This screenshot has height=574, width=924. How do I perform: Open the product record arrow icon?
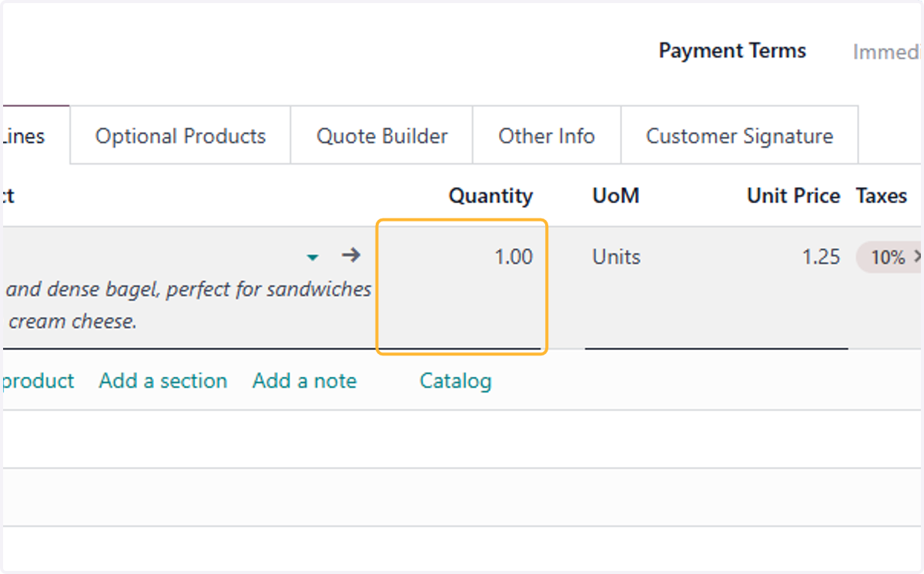(351, 255)
